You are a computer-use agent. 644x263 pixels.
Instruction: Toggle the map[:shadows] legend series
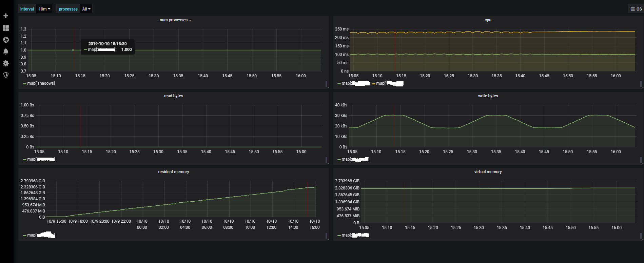click(x=41, y=83)
